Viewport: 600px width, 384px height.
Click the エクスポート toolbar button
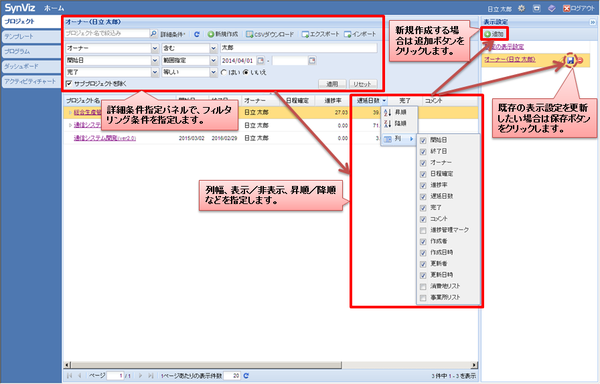coord(320,34)
